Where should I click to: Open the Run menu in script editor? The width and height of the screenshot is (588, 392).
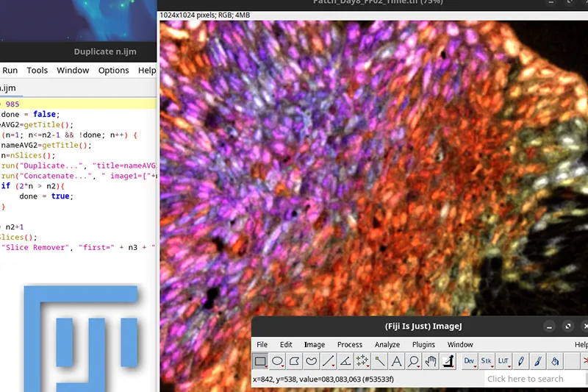click(x=10, y=71)
